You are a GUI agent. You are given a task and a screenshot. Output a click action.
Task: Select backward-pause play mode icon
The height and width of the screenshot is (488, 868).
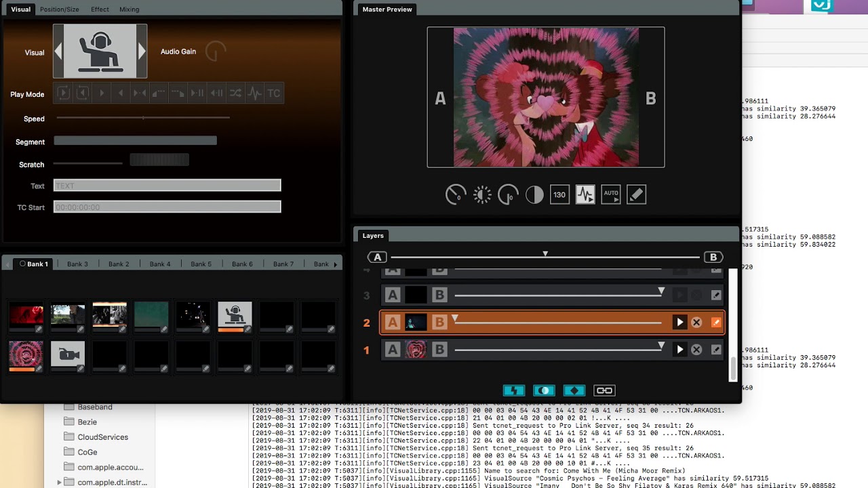(x=216, y=93)
